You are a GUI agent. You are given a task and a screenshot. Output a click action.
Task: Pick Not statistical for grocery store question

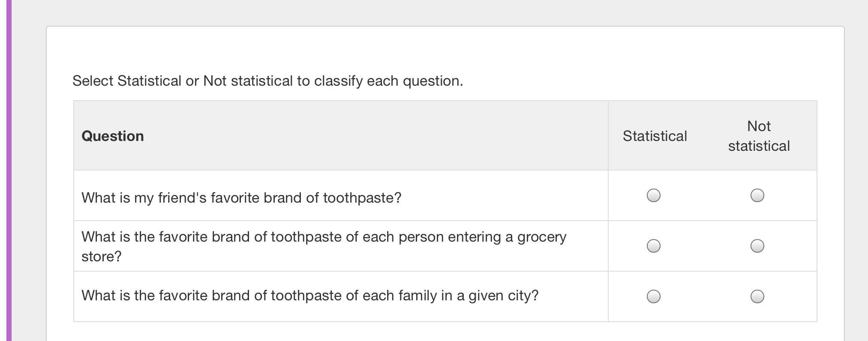tap(757, 246)
